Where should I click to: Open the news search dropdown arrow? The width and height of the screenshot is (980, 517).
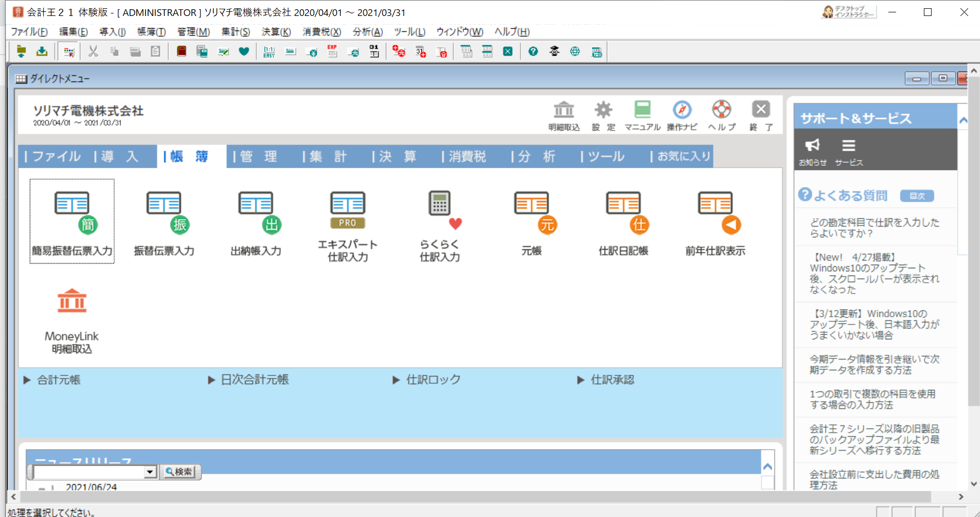(x=150, y=472)
